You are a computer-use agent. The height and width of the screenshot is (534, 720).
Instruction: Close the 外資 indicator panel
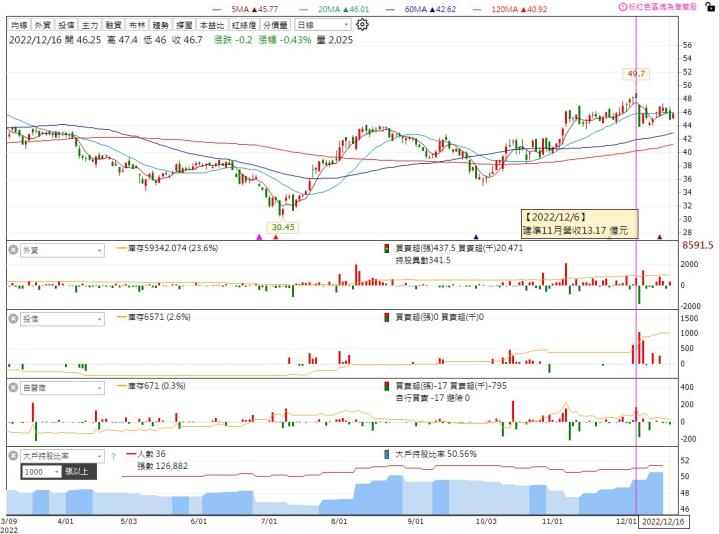[x=13, y=250]
